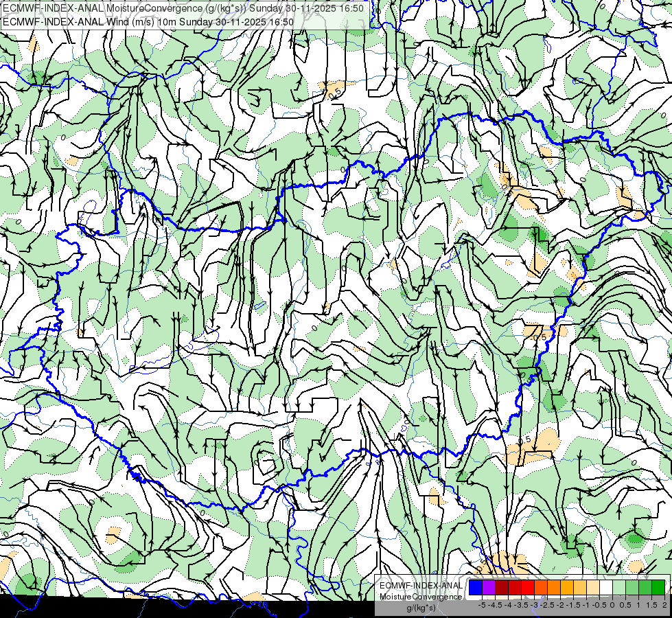Click the white legend swatch
Image resolution: width=672 pixels, height=618 pixels.
pyautogui.click(x=606, y=587)
